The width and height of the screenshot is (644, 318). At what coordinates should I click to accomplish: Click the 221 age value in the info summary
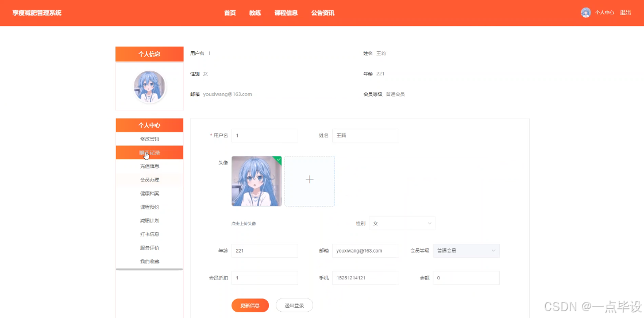pyautogui.click(x=380, y=74)
